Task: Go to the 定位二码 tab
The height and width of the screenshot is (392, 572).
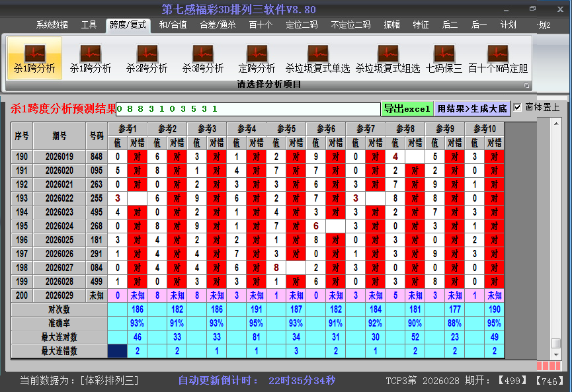Action: (301, 25)
